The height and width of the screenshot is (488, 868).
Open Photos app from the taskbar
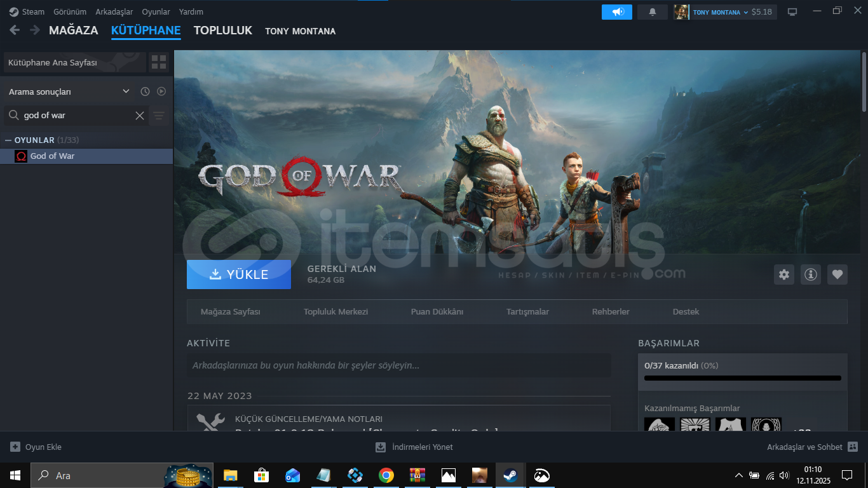coord(448,475)
